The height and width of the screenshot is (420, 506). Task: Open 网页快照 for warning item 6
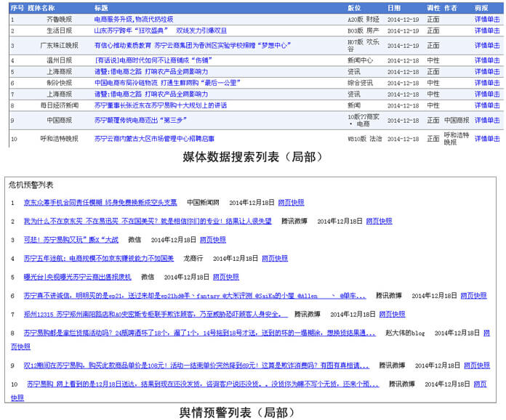click(x=473, y=296)
